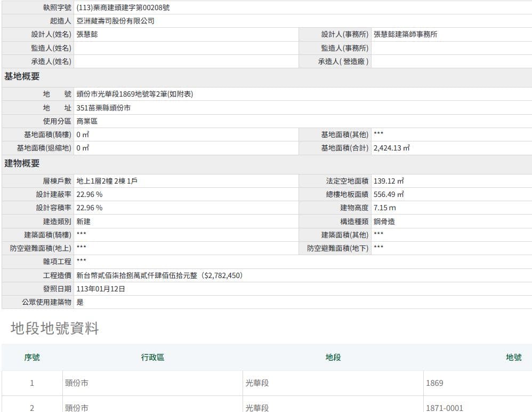Click the 地段地號資料 heading
This screenshot has width=532, height=412.
54,328
